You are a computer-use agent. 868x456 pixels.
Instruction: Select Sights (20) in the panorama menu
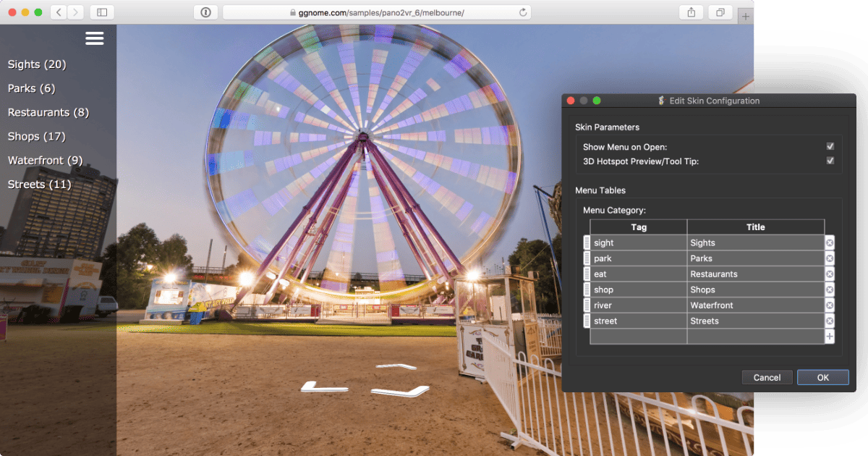(x=37, y=64)
